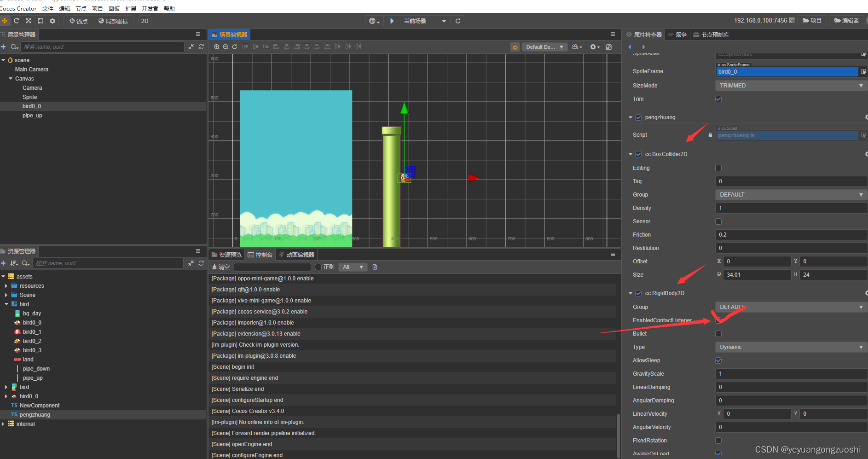The image size is (868, 459).
Task: Toggle scene lighting with the sun icon
Action: (515, 47)
